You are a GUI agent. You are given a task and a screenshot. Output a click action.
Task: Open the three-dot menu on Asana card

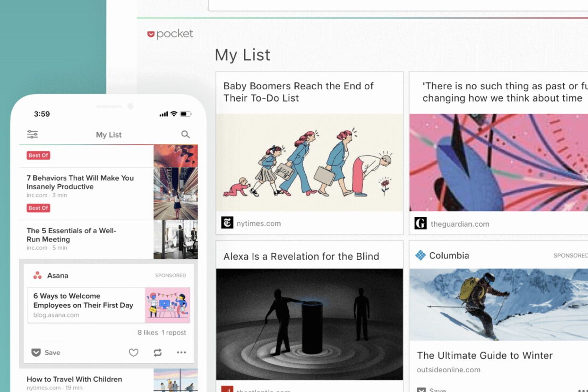click(x=181, y=352)
